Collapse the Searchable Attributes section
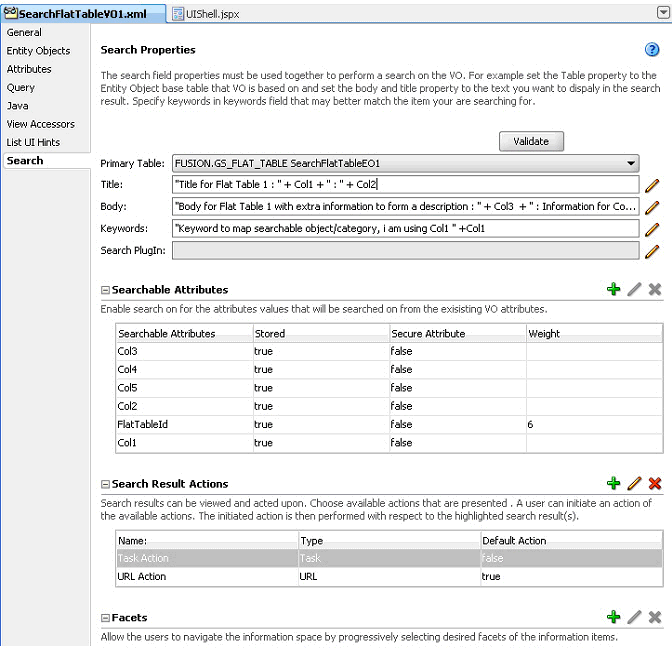 [x=105, y=290]
